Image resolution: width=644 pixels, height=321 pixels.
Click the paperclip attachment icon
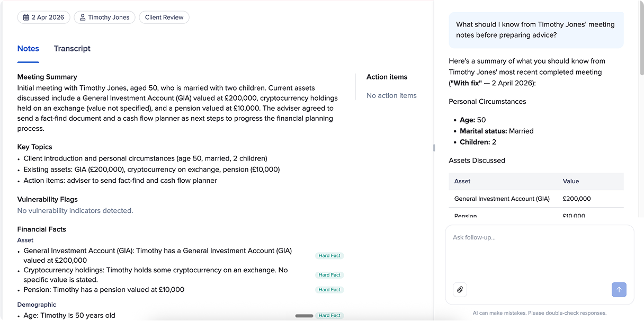(460, 290)
